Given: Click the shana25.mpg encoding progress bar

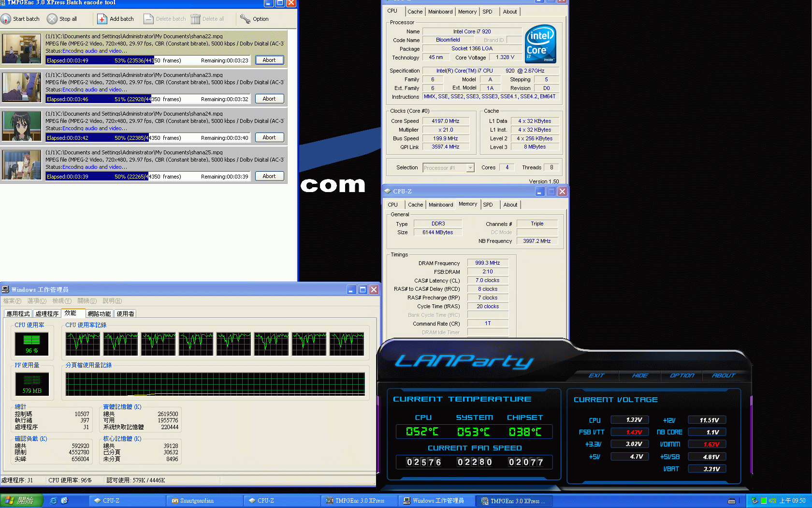Looking at the screenshot, I should coord(148,177).
